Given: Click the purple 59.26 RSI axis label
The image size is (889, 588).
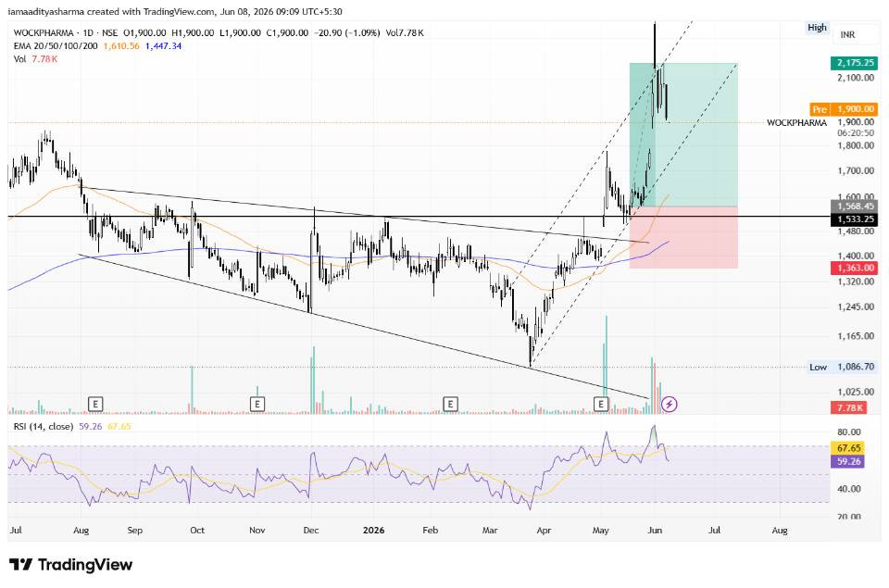Looking at the screenshot, I should tap(848, 461).
